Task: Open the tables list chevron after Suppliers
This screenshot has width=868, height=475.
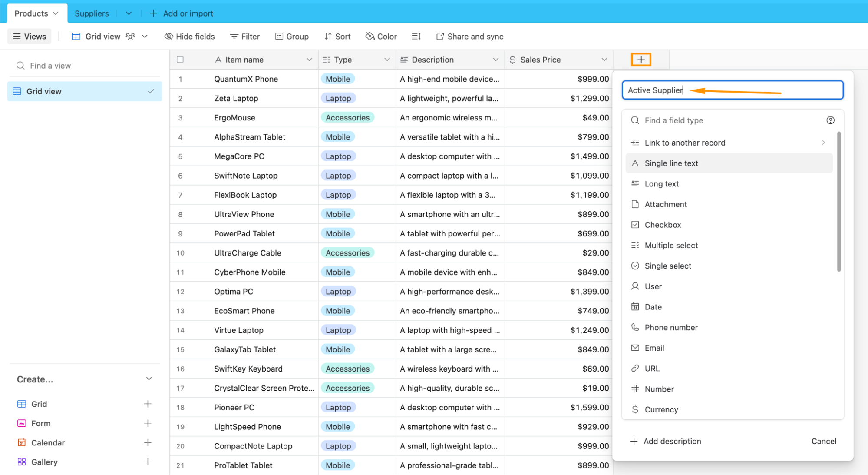Action: pyautogui.click(x=129, y=13)
